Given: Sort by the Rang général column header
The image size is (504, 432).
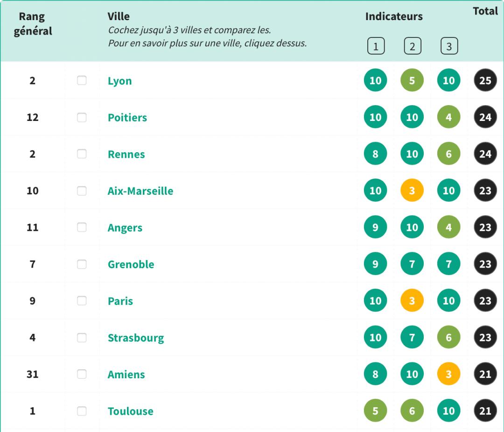Looking at the screenshot, I should (32, 24).
